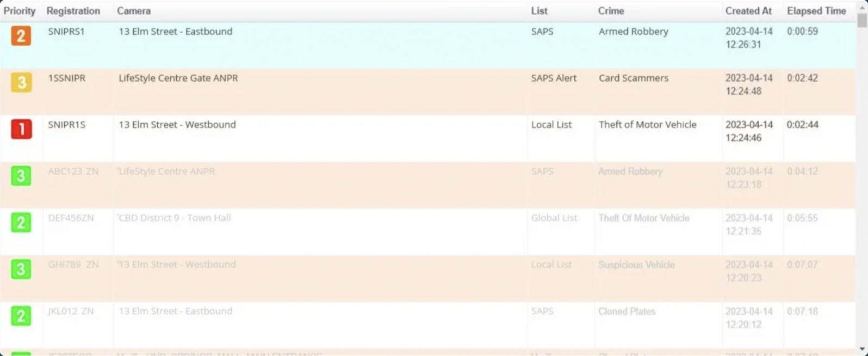Click 'Local List' in the SNIPR1S row
Viewport: 868px width, 356px height.
coord(551,125)
